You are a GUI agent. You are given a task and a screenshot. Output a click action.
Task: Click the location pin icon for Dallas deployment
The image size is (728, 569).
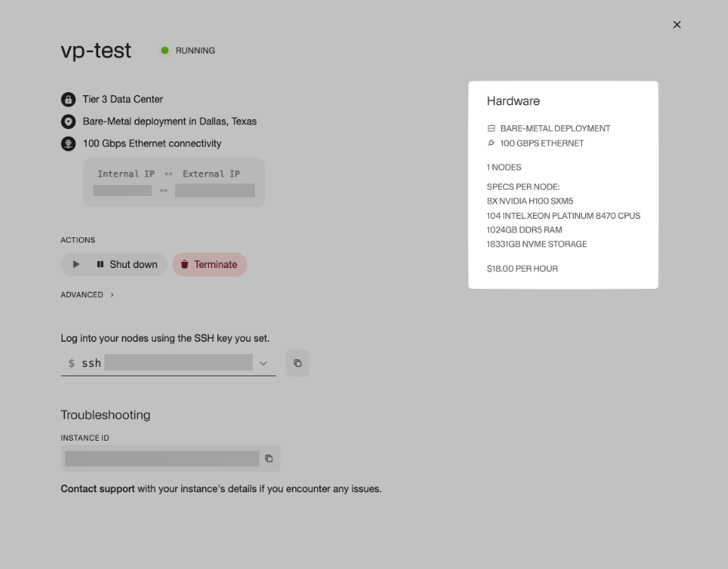[x=68, y=121]
